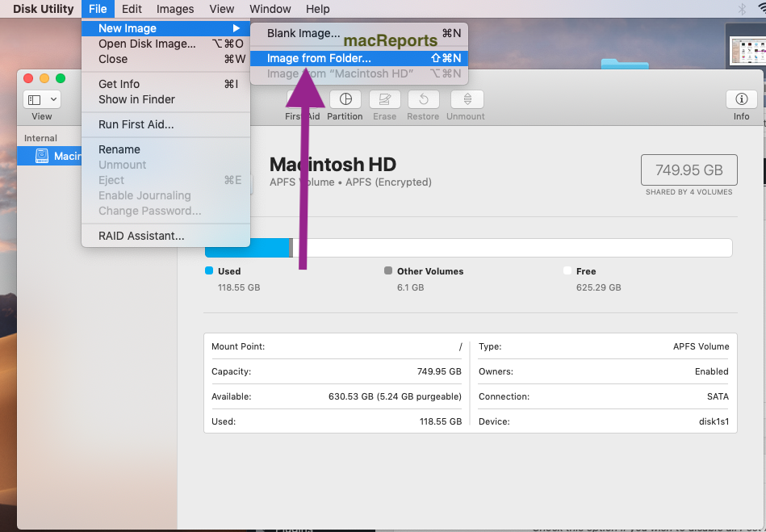Select Get Info menu item

(x=165, y=84)
